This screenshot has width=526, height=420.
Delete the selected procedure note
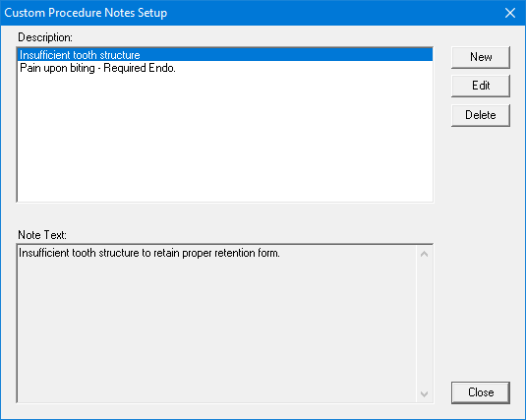coord(481,115)
